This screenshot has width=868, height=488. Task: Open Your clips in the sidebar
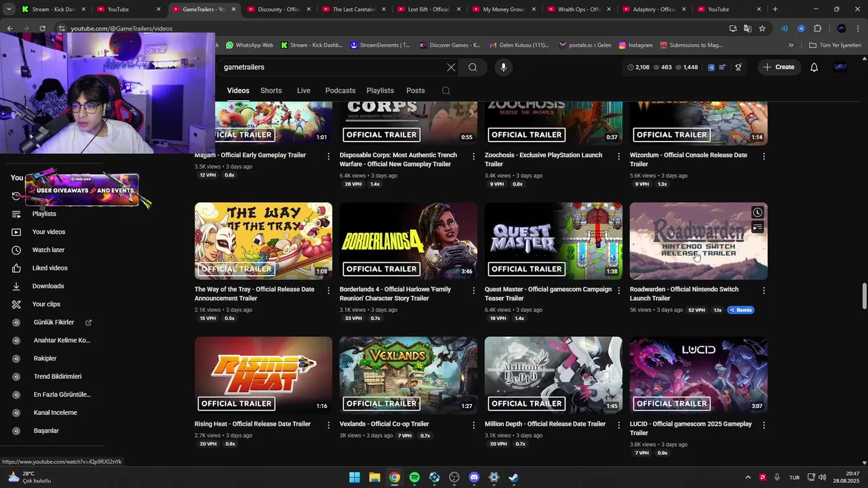click(46, 304)
